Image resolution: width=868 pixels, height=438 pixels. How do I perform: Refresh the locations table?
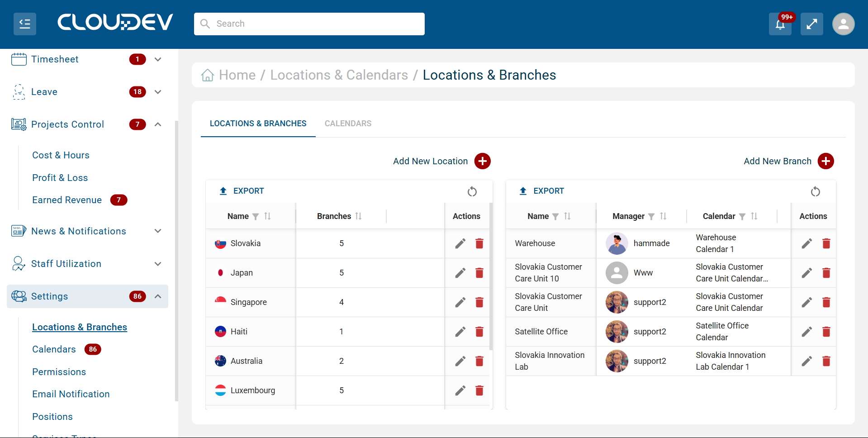pos(472,191)
